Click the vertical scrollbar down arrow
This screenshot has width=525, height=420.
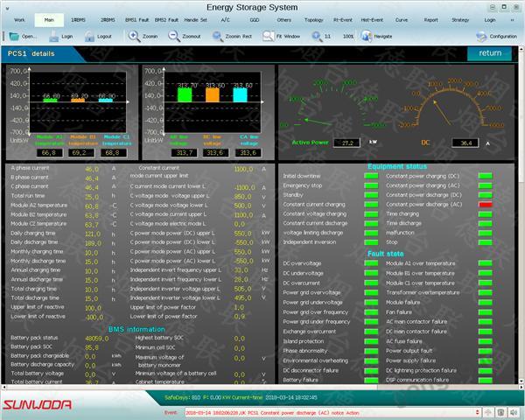pyautogui.click(x=521, y=381)
